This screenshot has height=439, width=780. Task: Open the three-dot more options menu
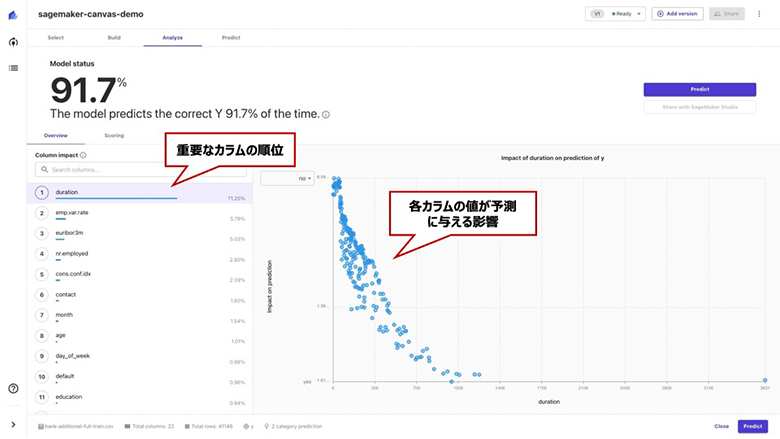click(x=759, y=14)
